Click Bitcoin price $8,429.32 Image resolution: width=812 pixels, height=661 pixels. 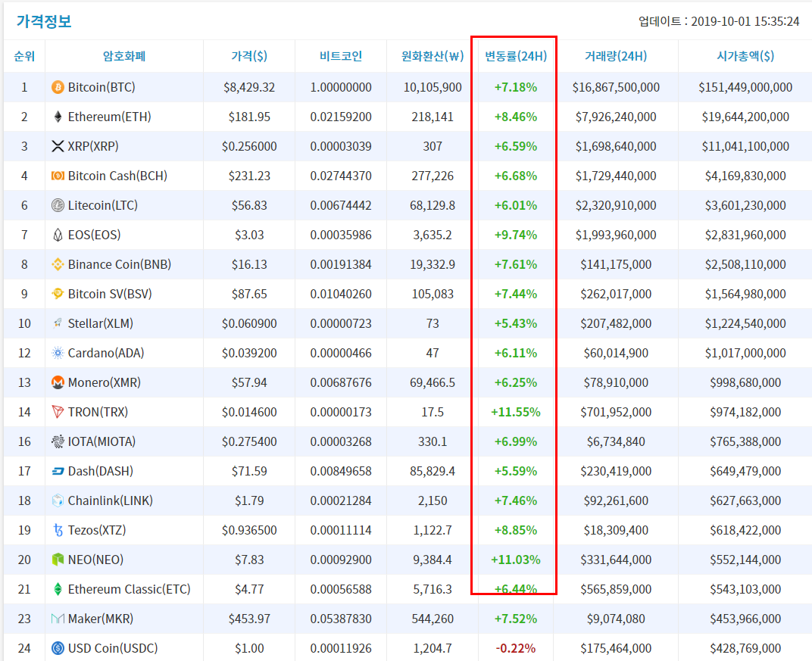coord(249,87)
